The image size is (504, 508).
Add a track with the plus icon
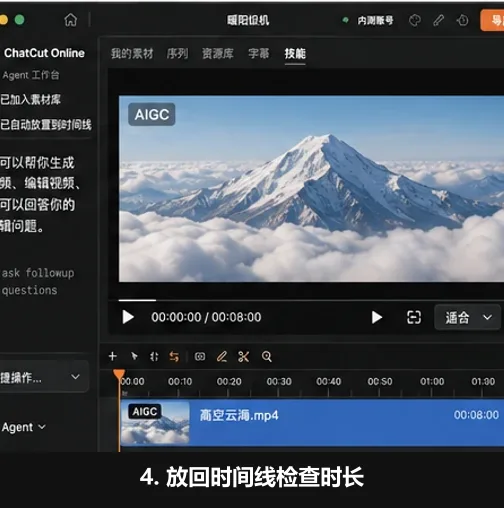point(113,356)
